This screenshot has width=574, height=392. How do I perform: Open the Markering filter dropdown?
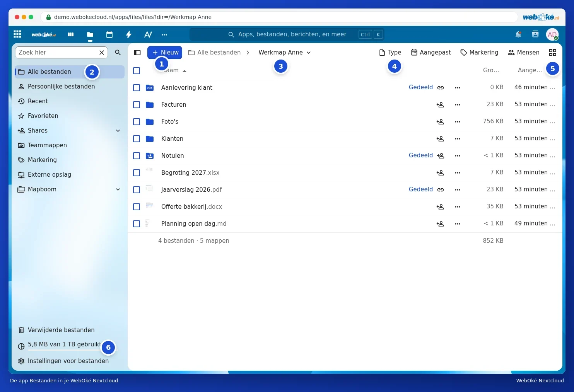(x=479, y=53)
